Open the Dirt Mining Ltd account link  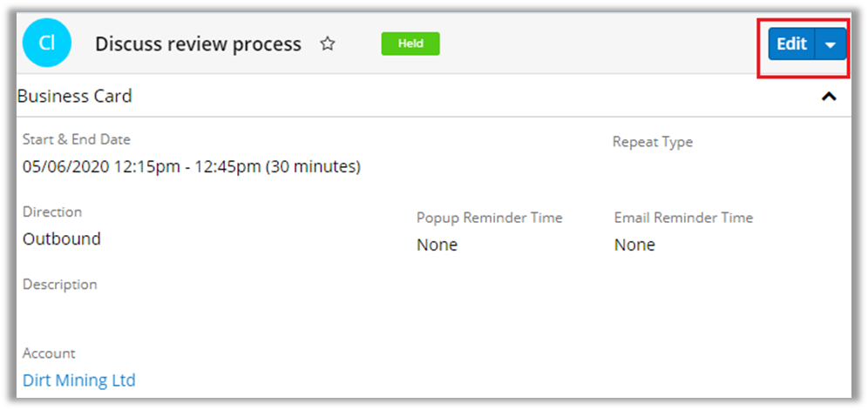(79, 380)
